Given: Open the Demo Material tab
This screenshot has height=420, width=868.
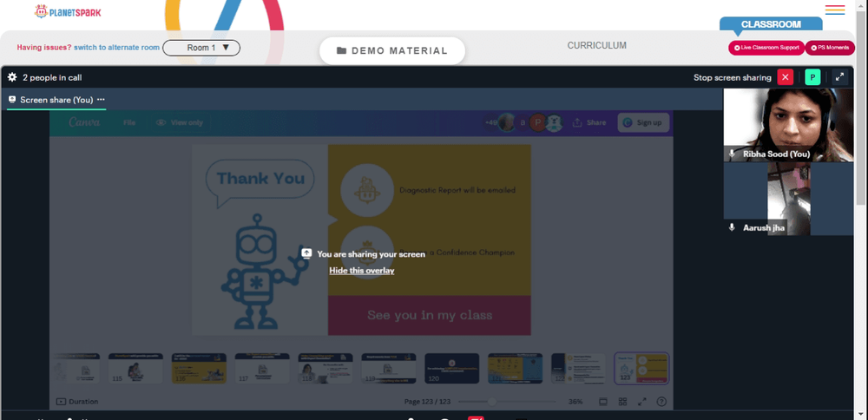Looking at the screenshot, I should [392, 51].
